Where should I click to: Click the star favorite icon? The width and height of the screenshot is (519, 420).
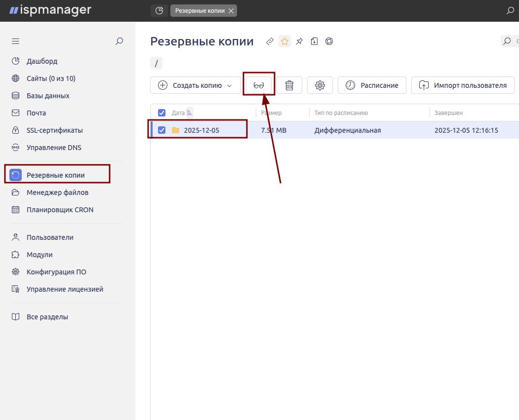point(284,41)
